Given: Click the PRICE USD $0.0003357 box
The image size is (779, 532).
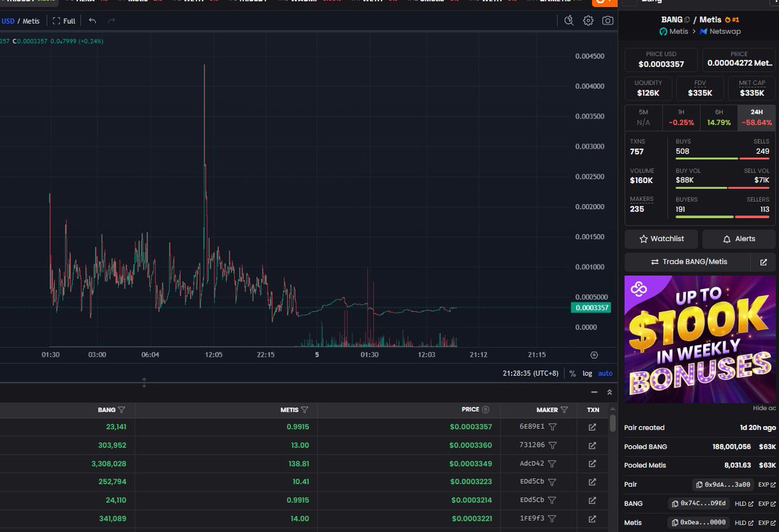Looking at the screenshot, I should coord(661,60).
